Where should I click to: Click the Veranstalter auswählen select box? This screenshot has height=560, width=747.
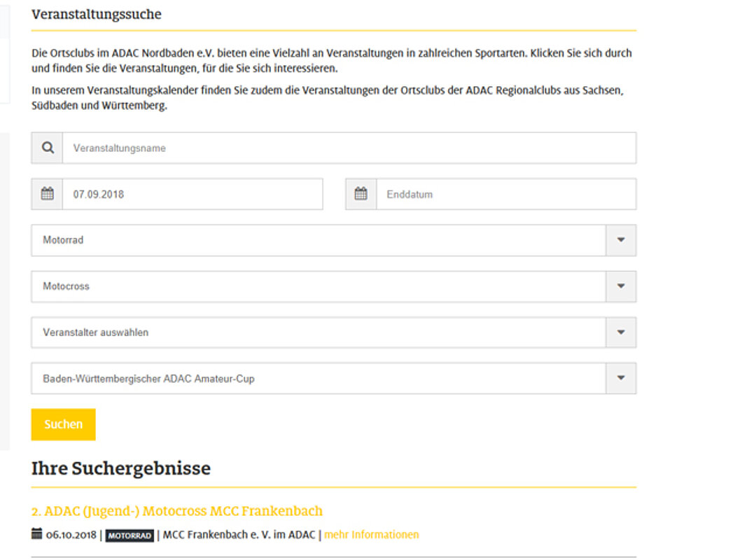point(319,332)
